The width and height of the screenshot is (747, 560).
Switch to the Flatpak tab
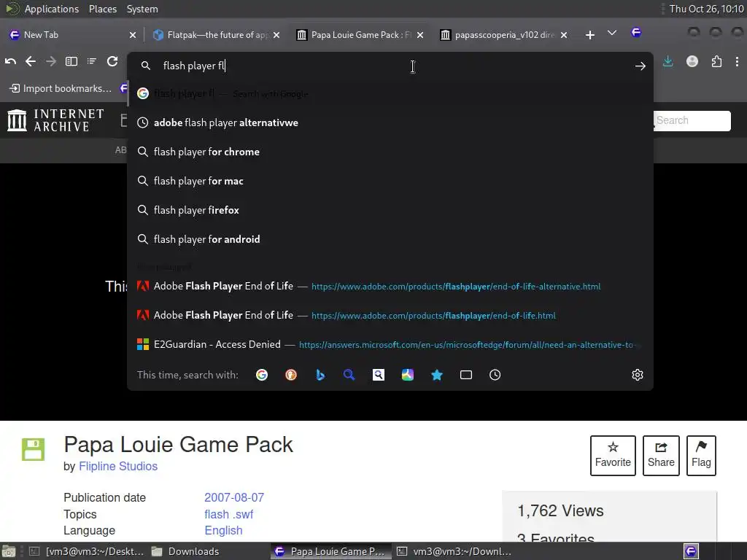(x=216, y=35)
